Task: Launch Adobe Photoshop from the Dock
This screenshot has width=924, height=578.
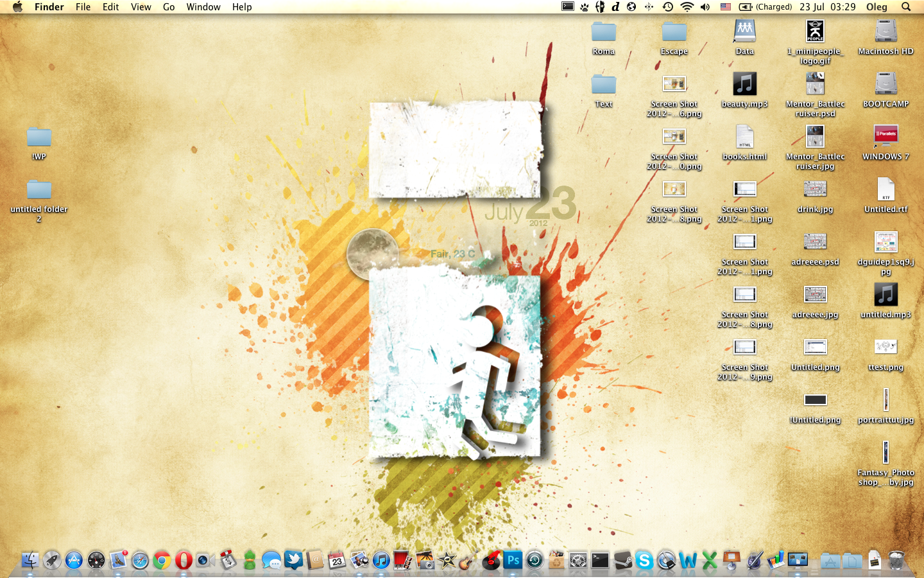Action: pyautogui.click(x=513, y=560)
